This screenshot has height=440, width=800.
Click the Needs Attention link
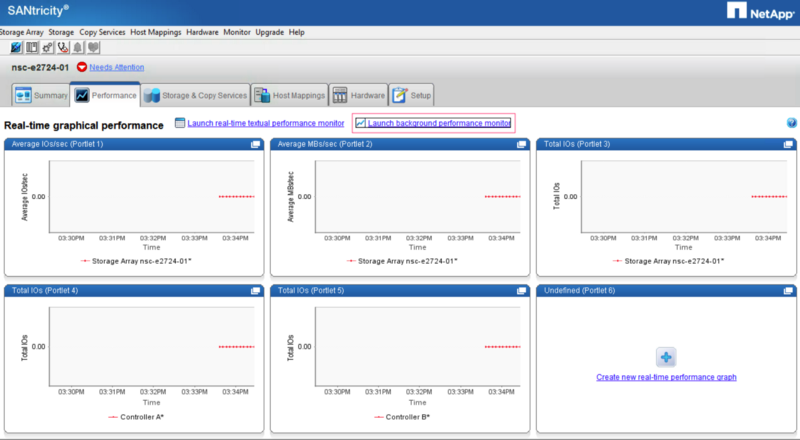click(x=116, y=67)
